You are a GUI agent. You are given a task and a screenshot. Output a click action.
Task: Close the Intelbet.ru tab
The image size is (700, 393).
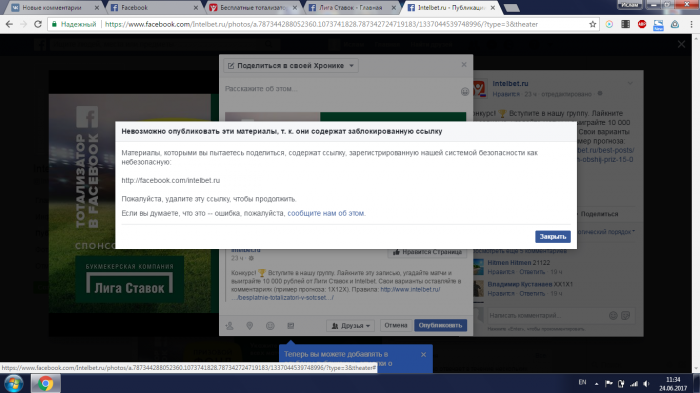click(493, 8)
